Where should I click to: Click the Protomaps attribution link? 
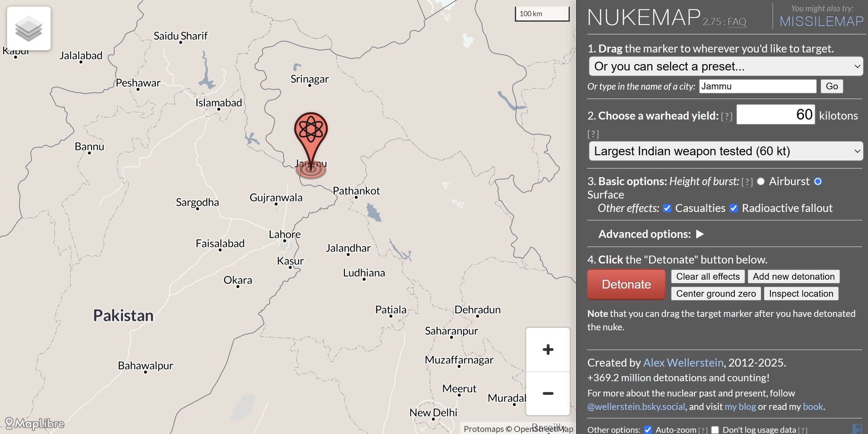click(483, 429)
